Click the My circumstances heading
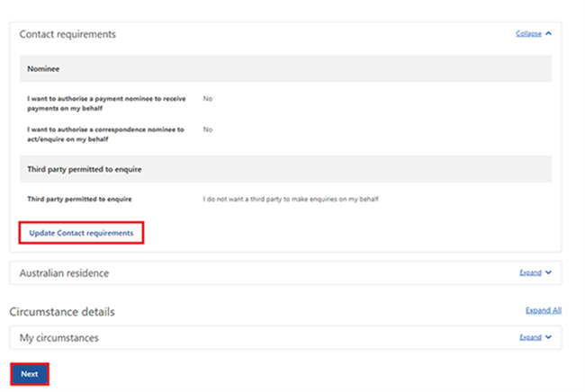This screenshot has height=392, width=585. (58, 338)
